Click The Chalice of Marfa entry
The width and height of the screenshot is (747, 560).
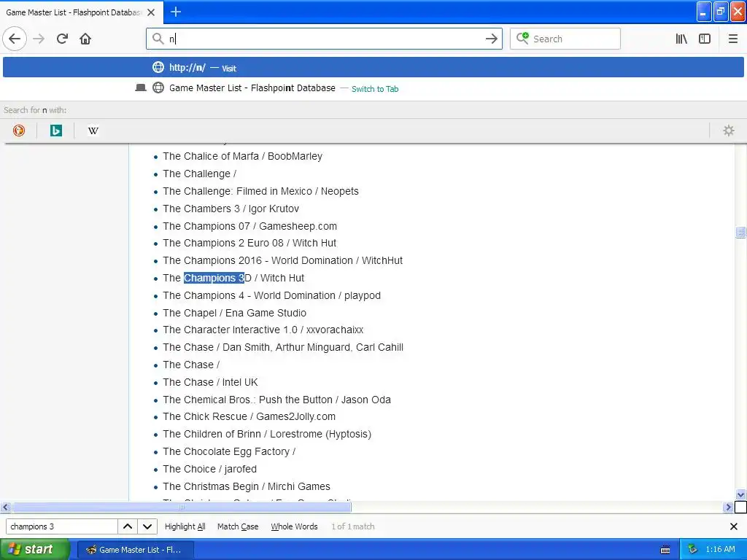click(242, 156)
